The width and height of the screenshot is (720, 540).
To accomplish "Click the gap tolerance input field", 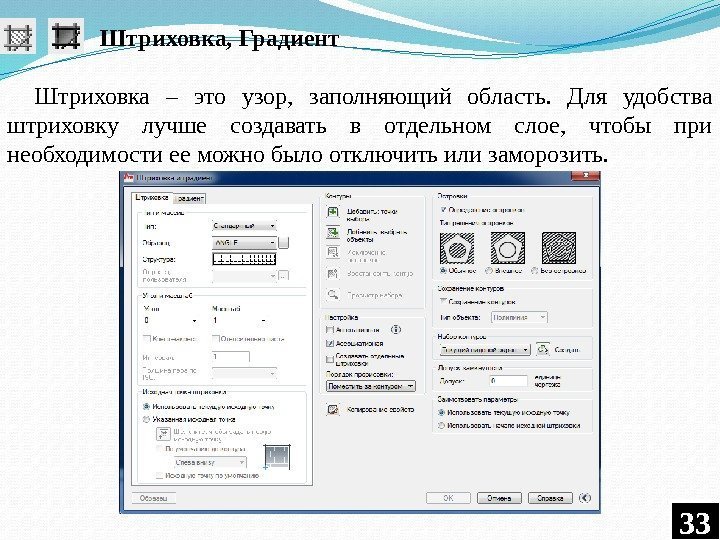I will coord(508,381).
